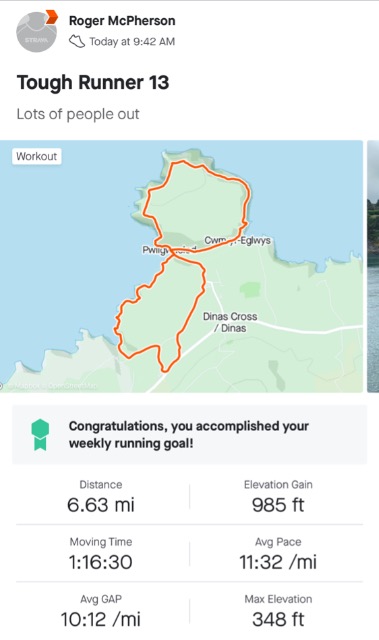Screen dimensions: 379x640
Task: Select the Max Elevation 348 ft stat
Action: [278, 611]
